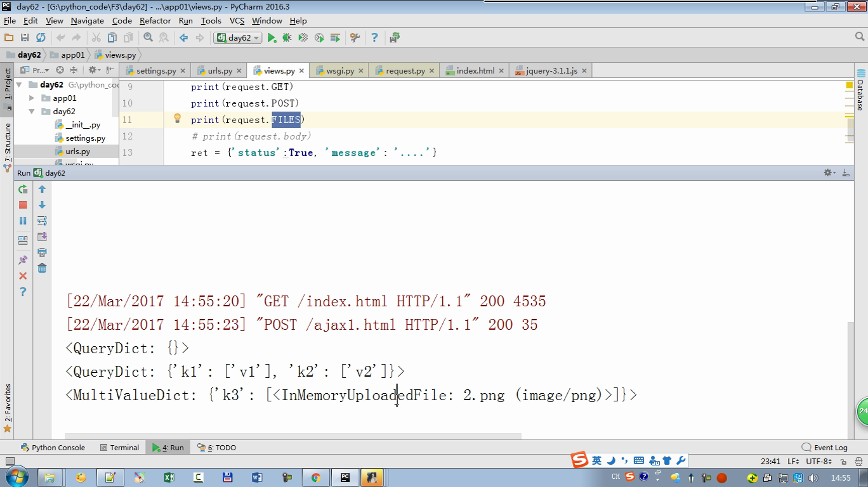This screenshot has width=868, height=487.
Task: Close the Run tab with red X
Action: 23,276
